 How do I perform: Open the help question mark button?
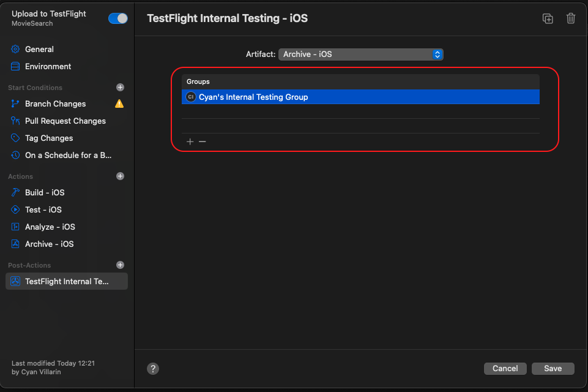153,369
